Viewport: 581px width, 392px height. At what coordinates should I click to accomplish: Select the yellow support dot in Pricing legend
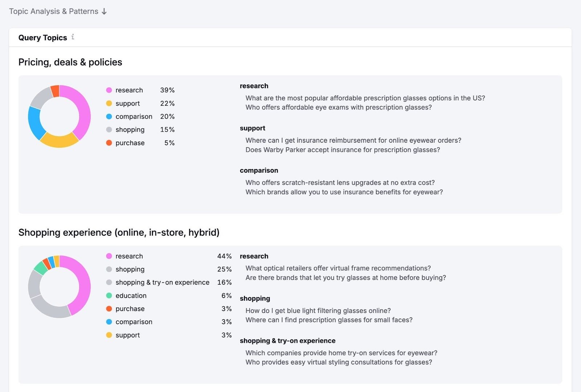click(108, 103)
